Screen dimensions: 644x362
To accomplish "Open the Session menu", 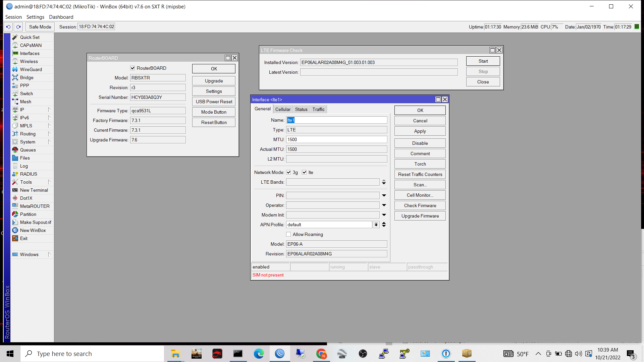I will tap(14, 17).
